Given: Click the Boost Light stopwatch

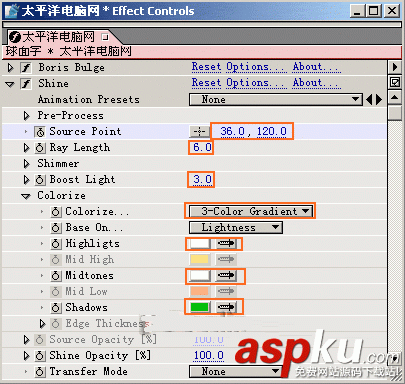Looking at the screenshot, I should click(x=40, y=180).
